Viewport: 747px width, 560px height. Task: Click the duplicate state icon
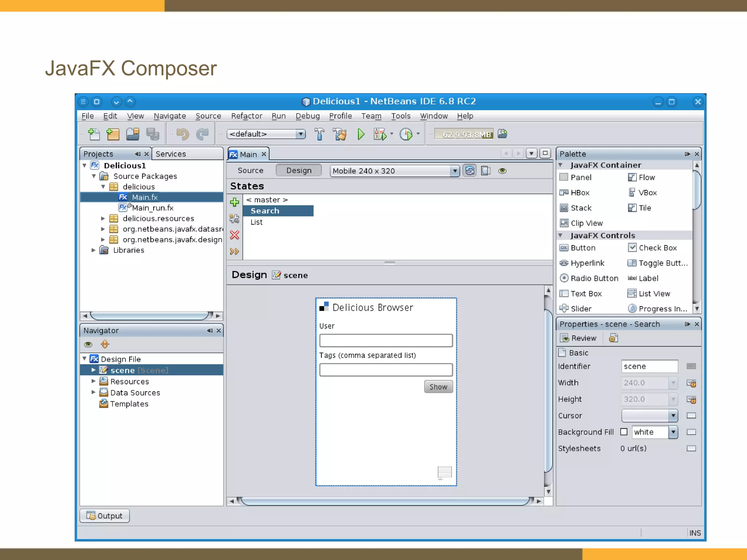pos(234,218)
